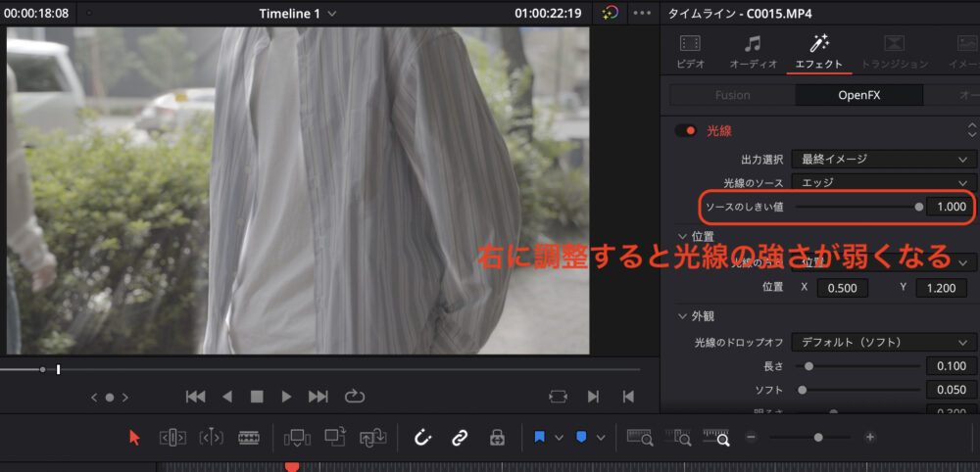
Task: Disable the 光線 effect toggle switch
Action: [685, 130]
